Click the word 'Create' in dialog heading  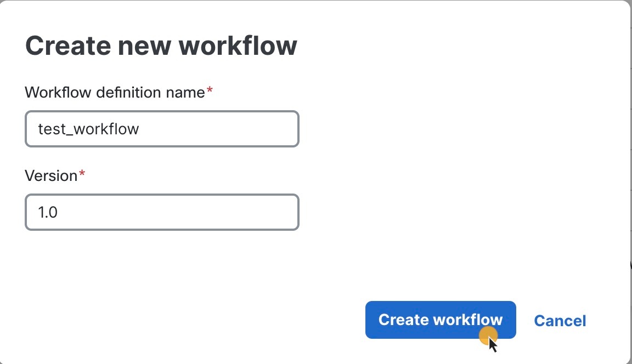tap(68, 46)
